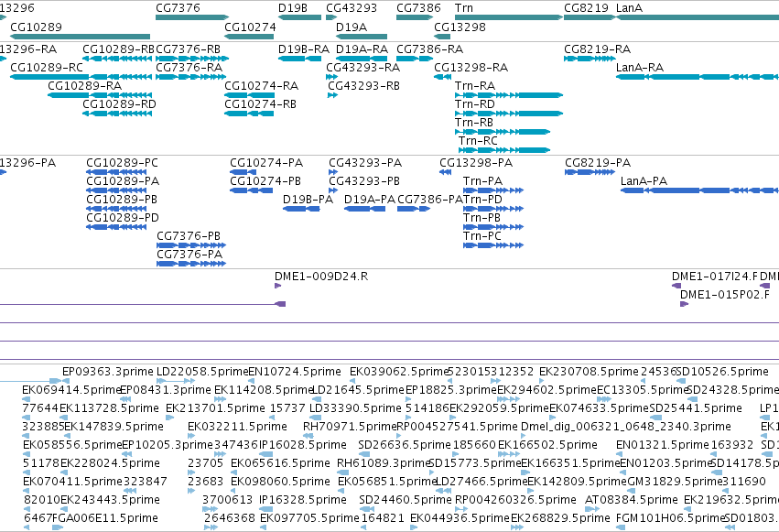Screen dimensions: 779x532
Task: Click the EK113728.5prime EST
Action: [x=65, y=418]
